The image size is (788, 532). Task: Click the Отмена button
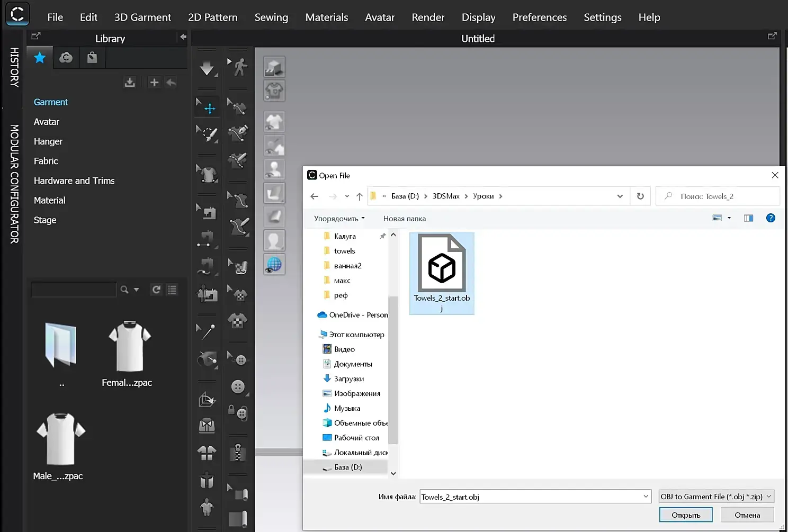[747, 515]
